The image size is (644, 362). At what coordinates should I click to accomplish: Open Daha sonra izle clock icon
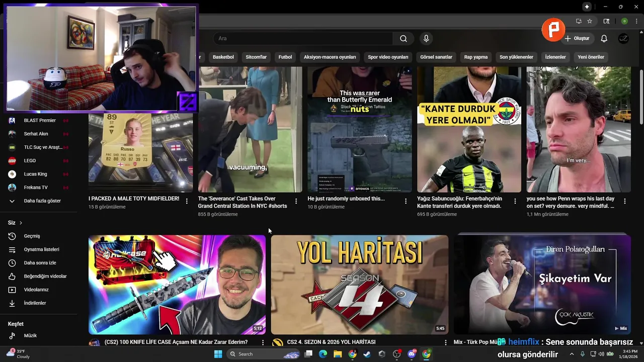pyautogui.click(x=12, y=263)
